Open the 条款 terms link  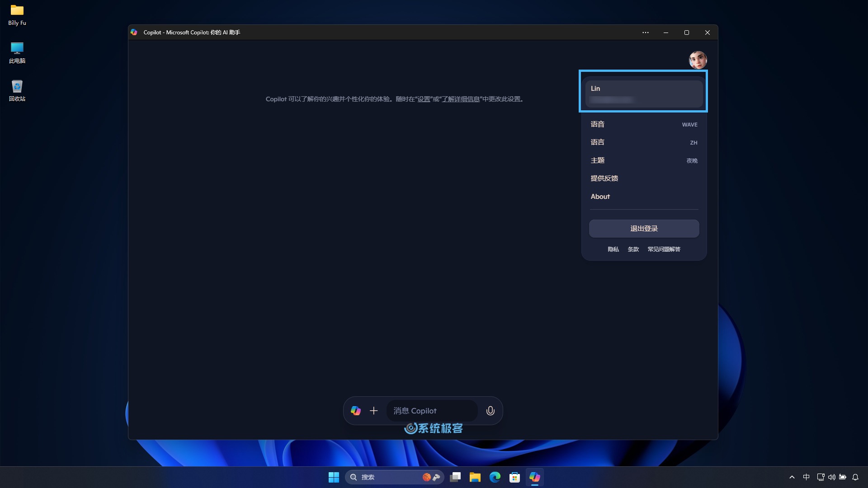pos(633,249)
